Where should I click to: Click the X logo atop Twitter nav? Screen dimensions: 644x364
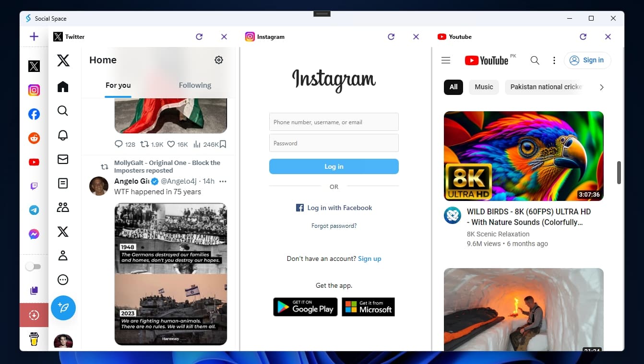click(63, 60)
